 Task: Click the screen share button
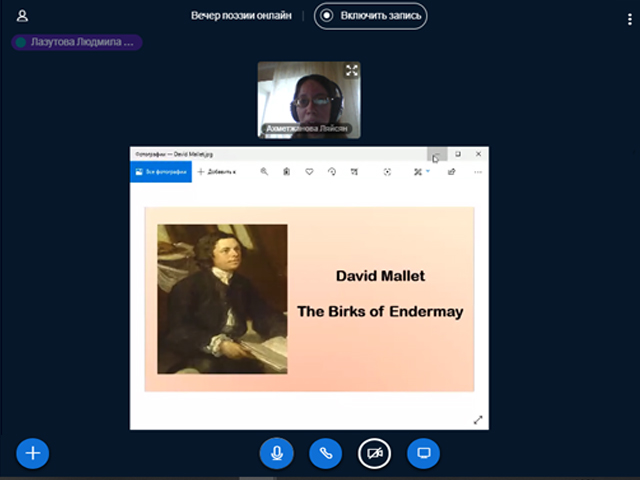click(x=423, y=453)
